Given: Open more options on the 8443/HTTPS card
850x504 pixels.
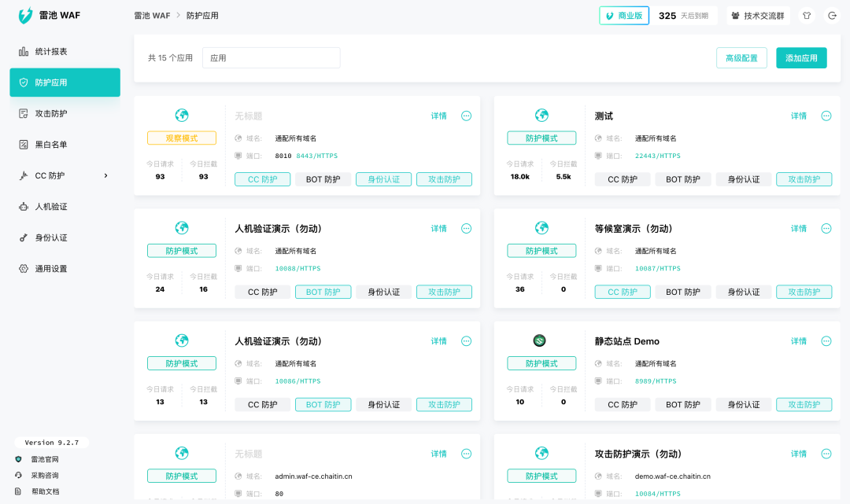Looking at the screenshot, I should coord(466,116).
